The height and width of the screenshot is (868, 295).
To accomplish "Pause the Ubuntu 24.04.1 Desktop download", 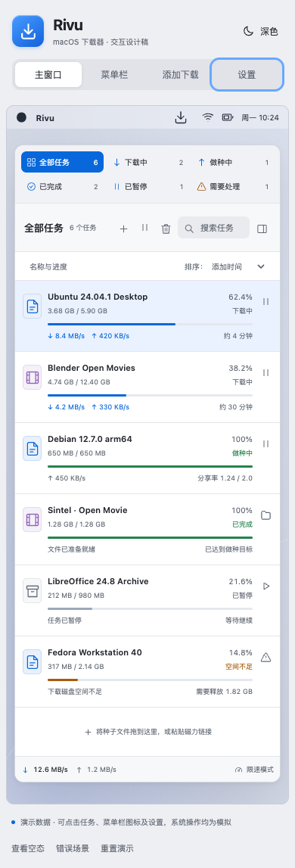I will click(265, 302).
